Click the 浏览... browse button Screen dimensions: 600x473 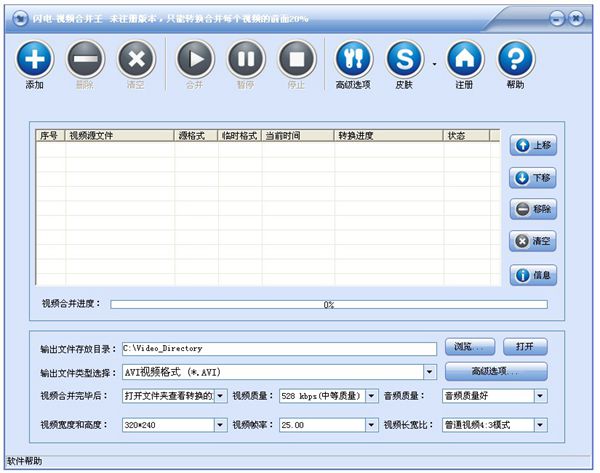(x=470, y=347)
